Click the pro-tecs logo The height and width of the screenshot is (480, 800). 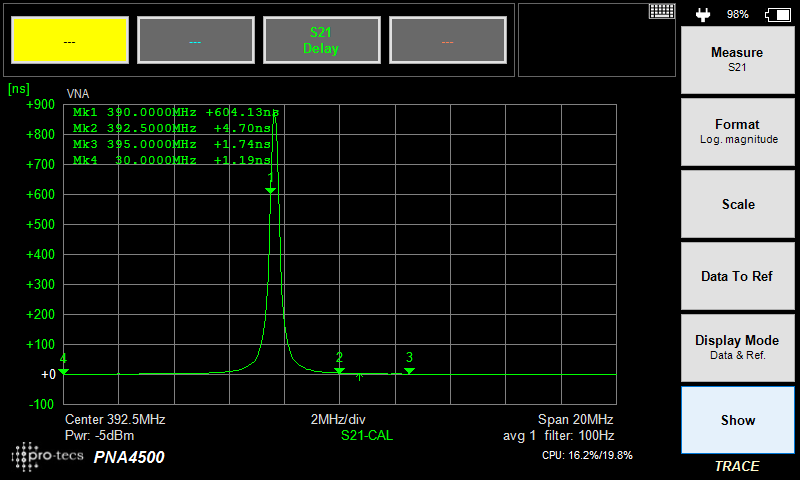pos(49,456)
